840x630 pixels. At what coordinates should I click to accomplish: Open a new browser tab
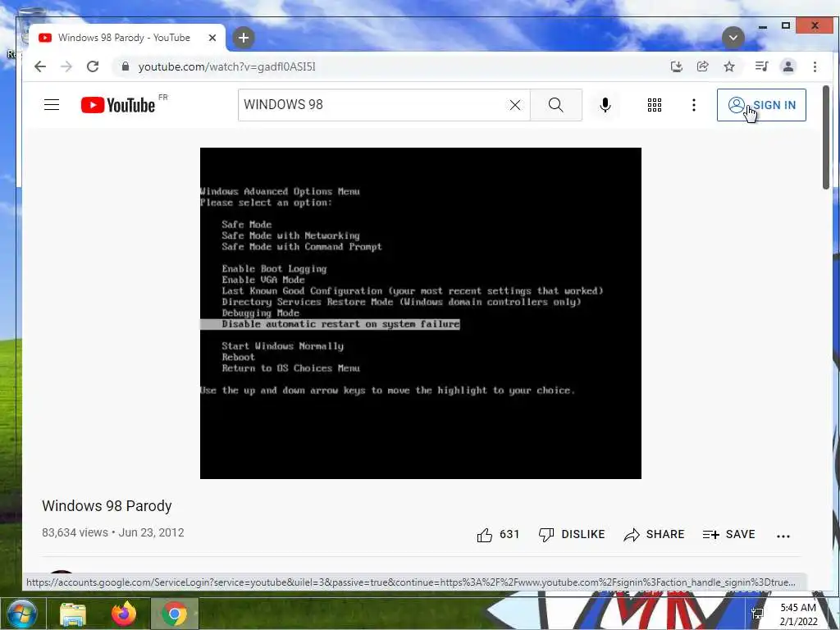(244, 38)
